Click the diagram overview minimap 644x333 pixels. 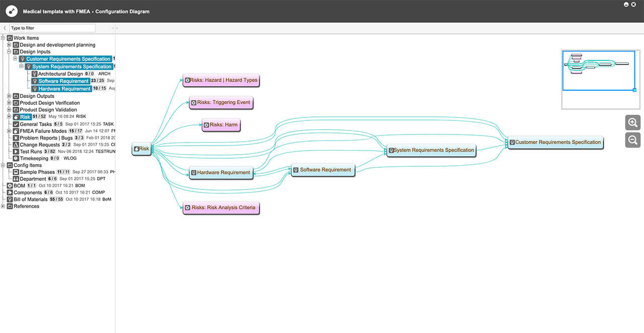point(600,80)
